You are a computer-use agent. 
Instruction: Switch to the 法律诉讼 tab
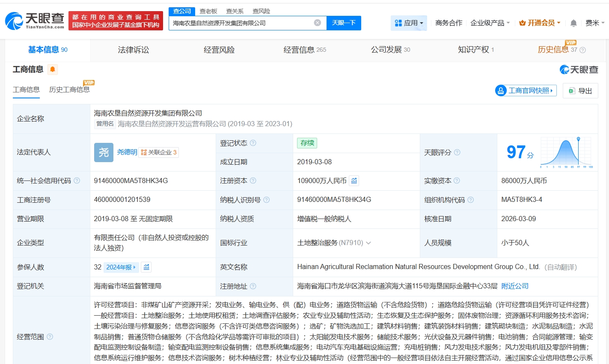(x=134, y=50)
